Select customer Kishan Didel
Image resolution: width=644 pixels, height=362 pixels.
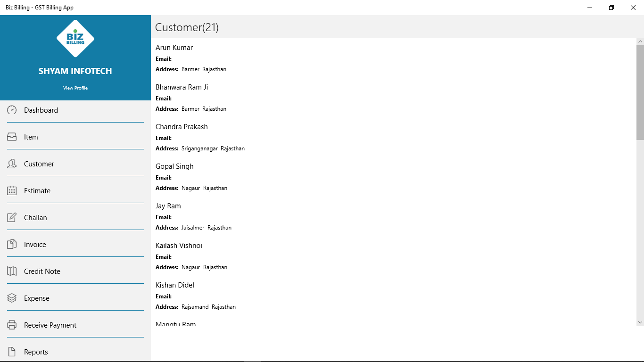point(175,285)
